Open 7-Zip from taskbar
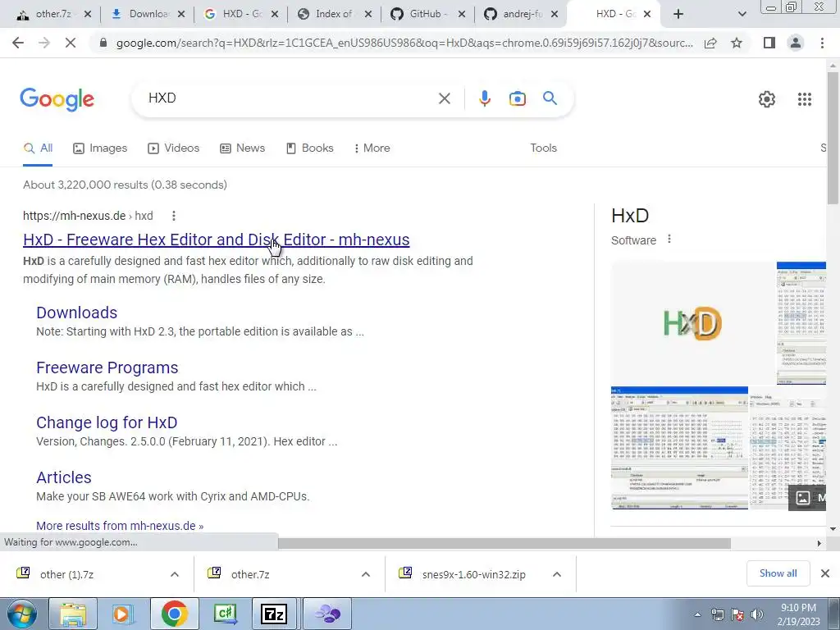 tap(274, 614)
